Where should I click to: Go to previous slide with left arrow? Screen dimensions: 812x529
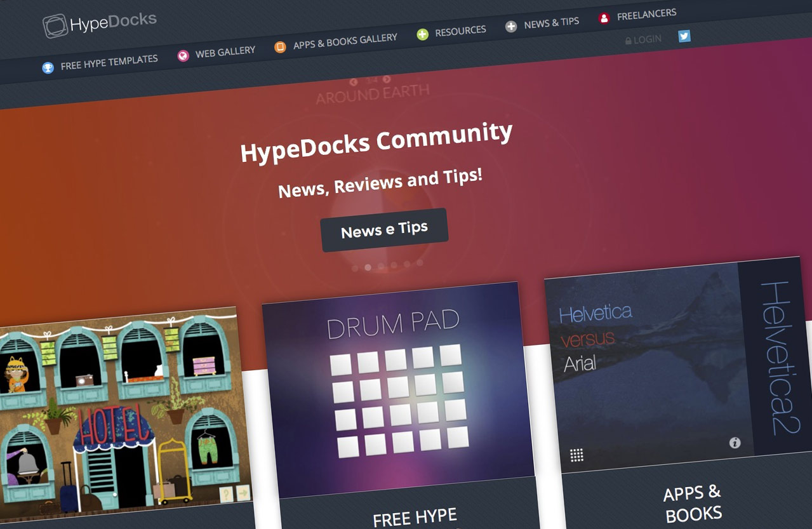pyautogui.click(x=354, y=82)
